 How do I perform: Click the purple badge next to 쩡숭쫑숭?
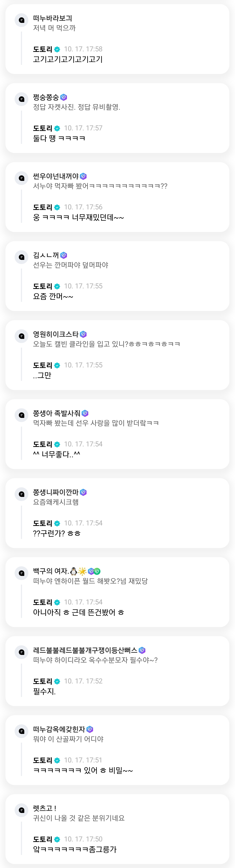(64, 97)
